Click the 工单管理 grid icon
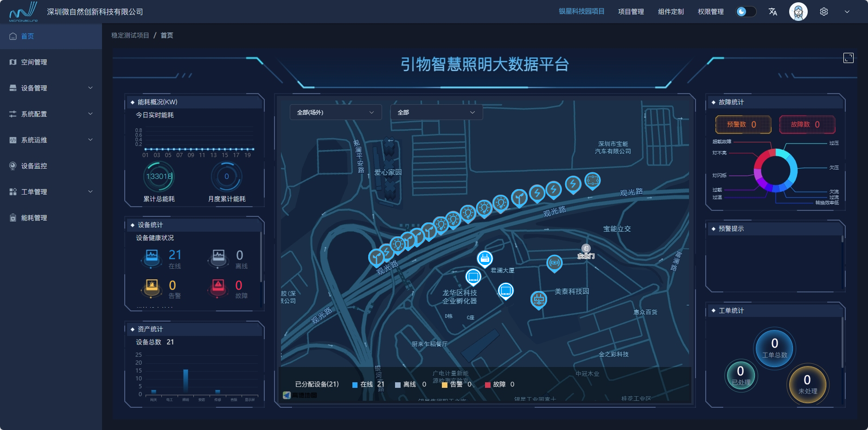 pos(13,192)
